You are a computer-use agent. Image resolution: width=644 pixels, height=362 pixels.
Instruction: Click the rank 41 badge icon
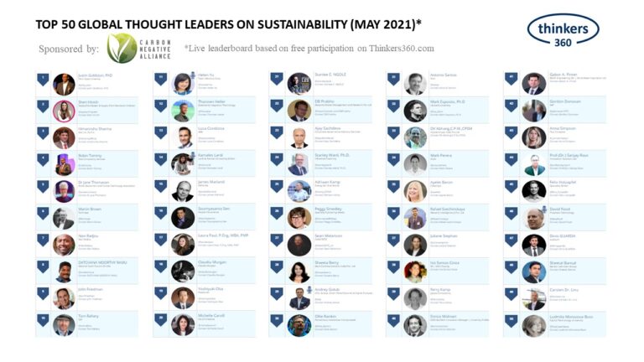point(510,80)
